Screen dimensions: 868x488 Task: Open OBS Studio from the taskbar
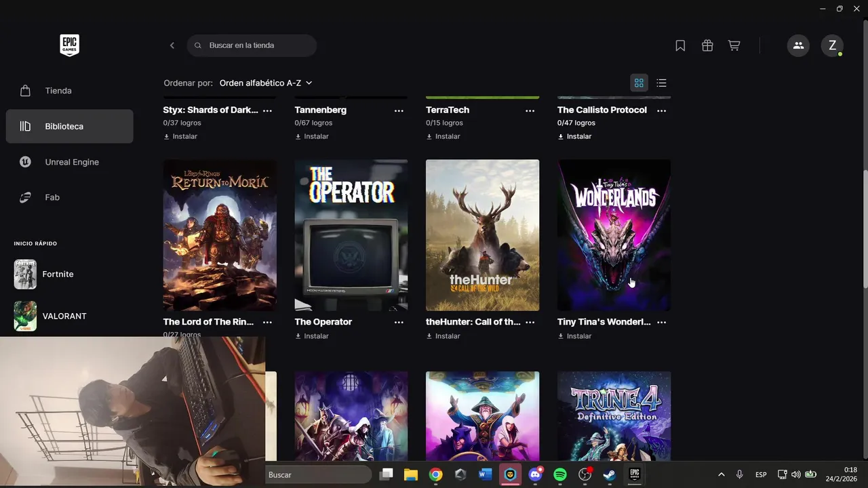585,474
